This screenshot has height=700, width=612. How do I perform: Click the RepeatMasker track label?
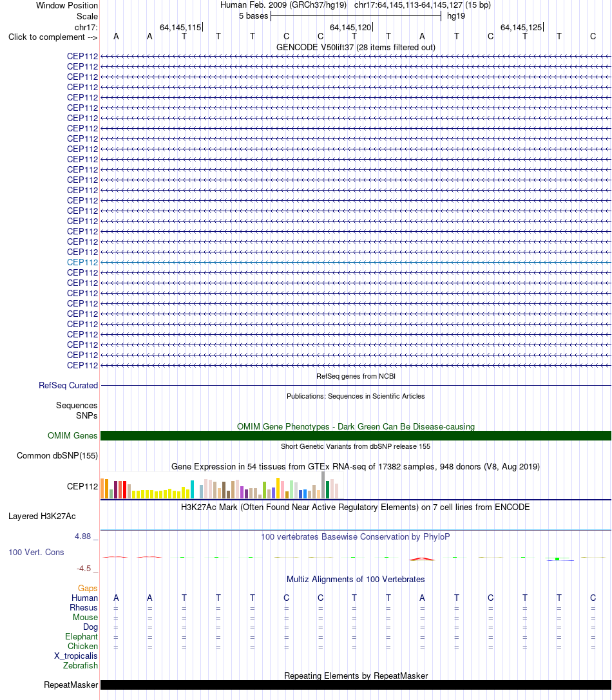[71, 685]
